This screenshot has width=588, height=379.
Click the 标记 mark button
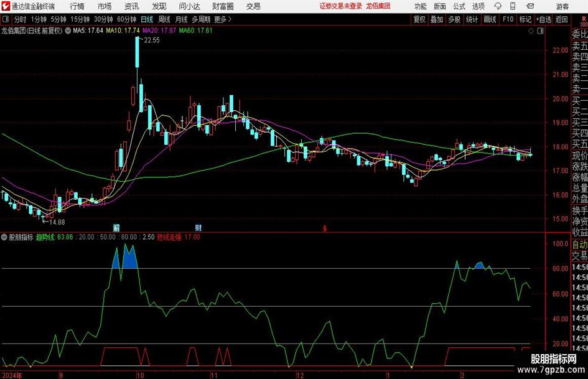525,19
